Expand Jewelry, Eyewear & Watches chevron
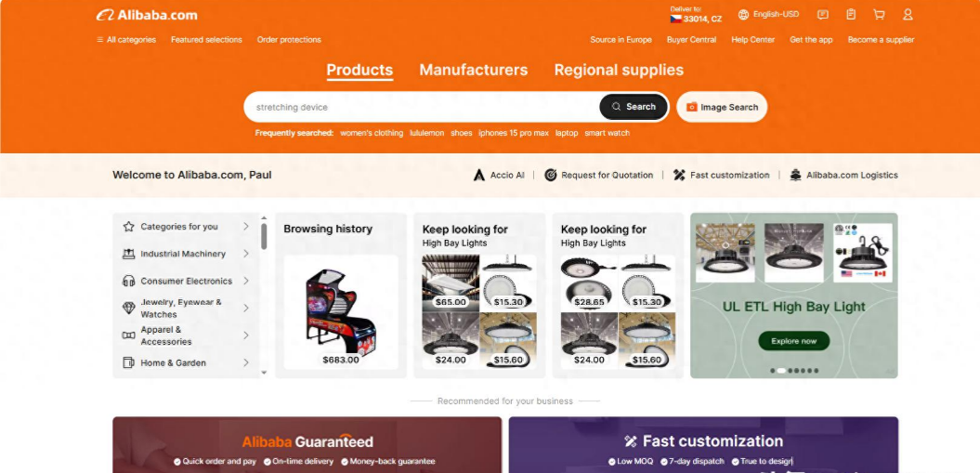This screenshot has width=980, height=473. tap(246, 308)
